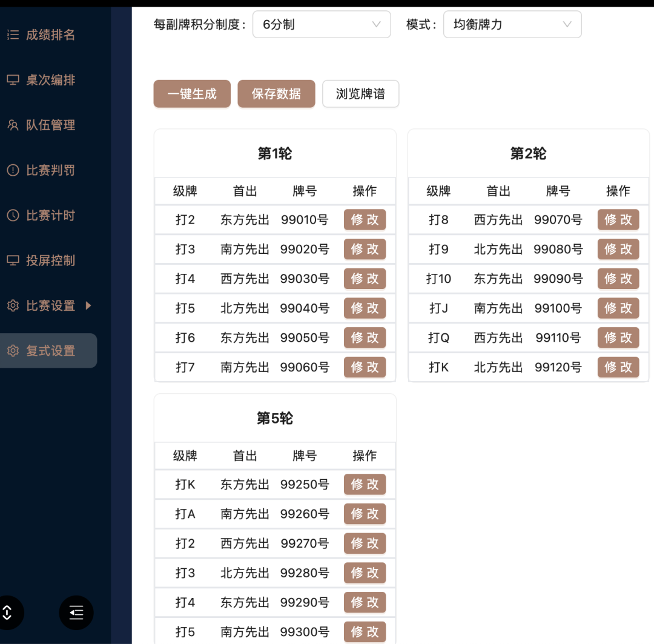Open the 每副牌积分制度 dropdown showing 6分制
The width and height of the screenshot is (654, 644).
coord(322,24)
